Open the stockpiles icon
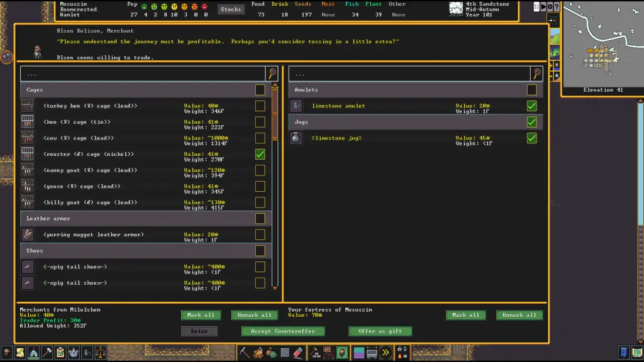The width and height of the screenshot is (644, 362). (x=328, y=353)
